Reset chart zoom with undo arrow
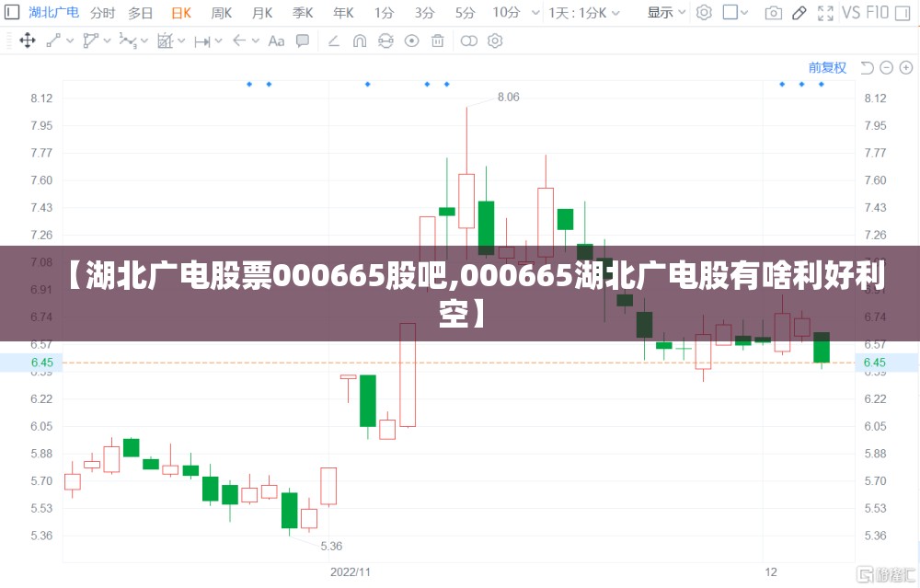Image resolution: width=920 pixels, height=588 pixels. point(868,68)
